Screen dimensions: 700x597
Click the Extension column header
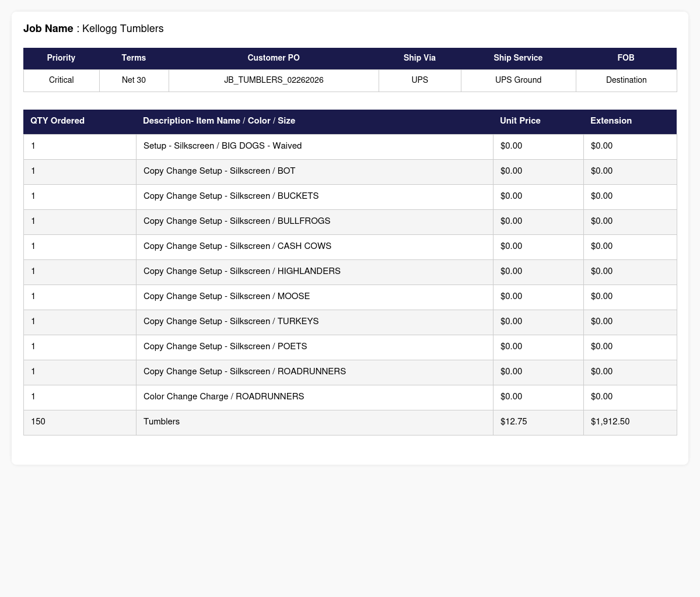point(630,121)
